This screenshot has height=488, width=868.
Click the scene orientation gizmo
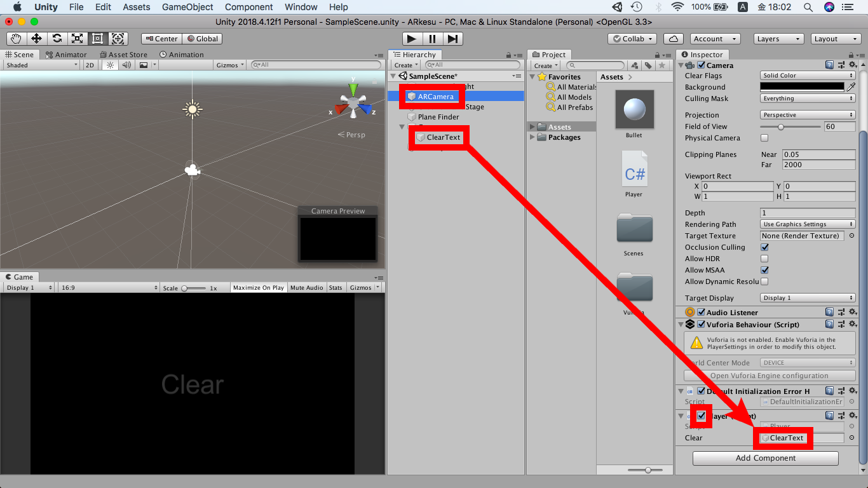click(353, 101)
